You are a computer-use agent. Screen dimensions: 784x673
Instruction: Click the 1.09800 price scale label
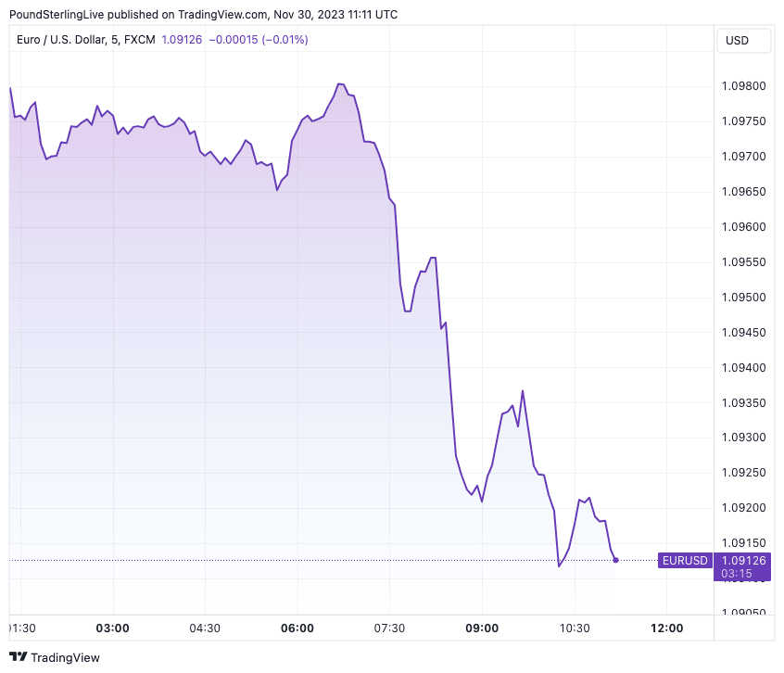[x=743, y=86]
